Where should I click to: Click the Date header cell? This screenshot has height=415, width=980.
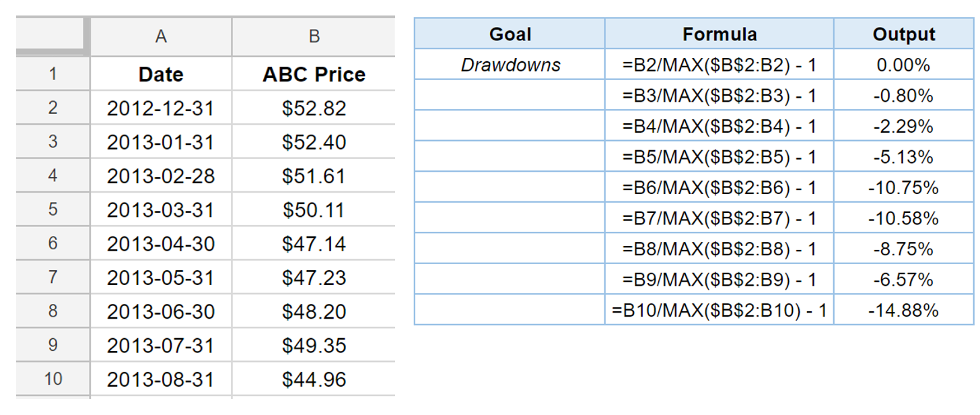click(161, 74)
